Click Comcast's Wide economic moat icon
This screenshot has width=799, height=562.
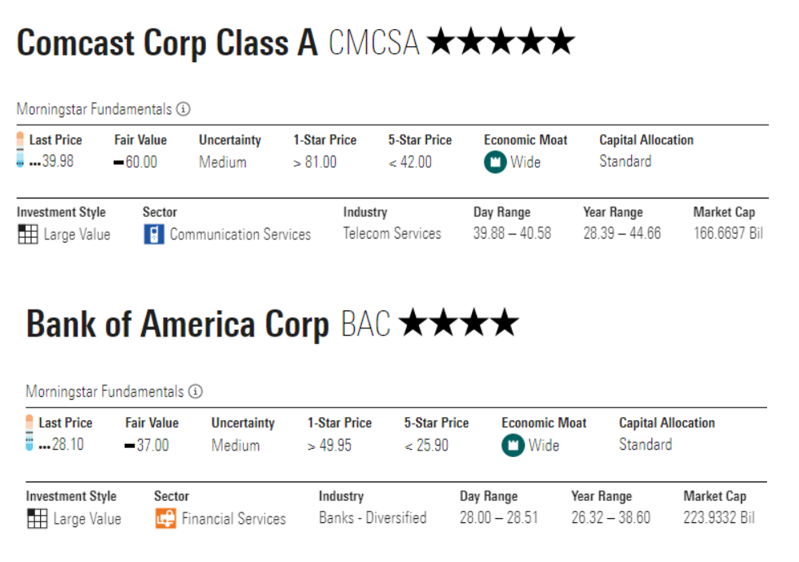tap(495, 162)
